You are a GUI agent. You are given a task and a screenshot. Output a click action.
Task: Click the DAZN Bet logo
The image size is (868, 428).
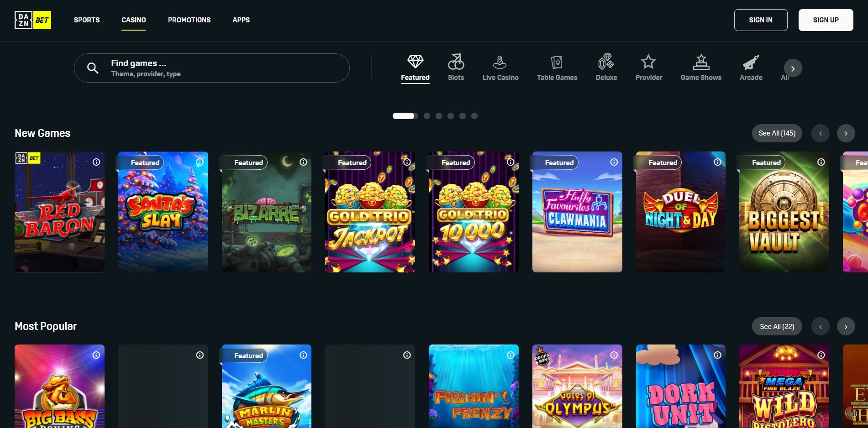33,20
